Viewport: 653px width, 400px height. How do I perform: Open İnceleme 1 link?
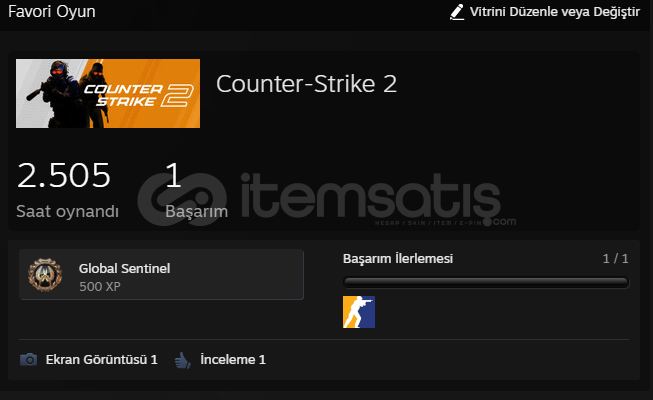pos(233,360)
